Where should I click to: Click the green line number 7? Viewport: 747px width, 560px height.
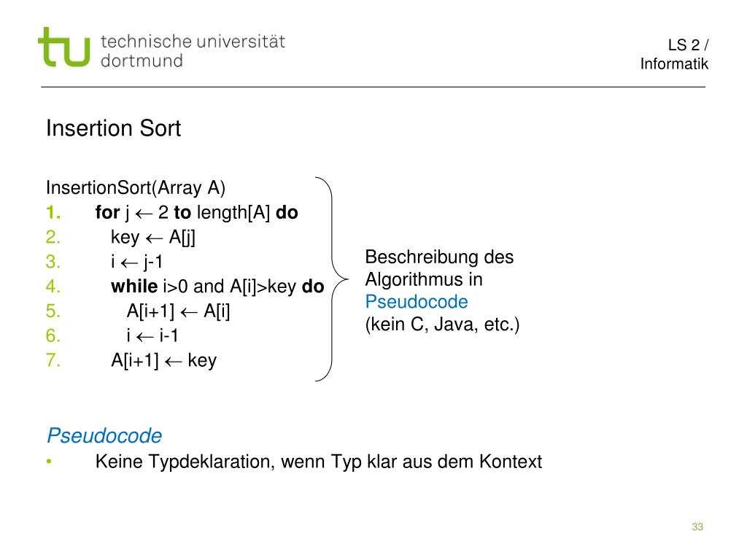point(53,360)
